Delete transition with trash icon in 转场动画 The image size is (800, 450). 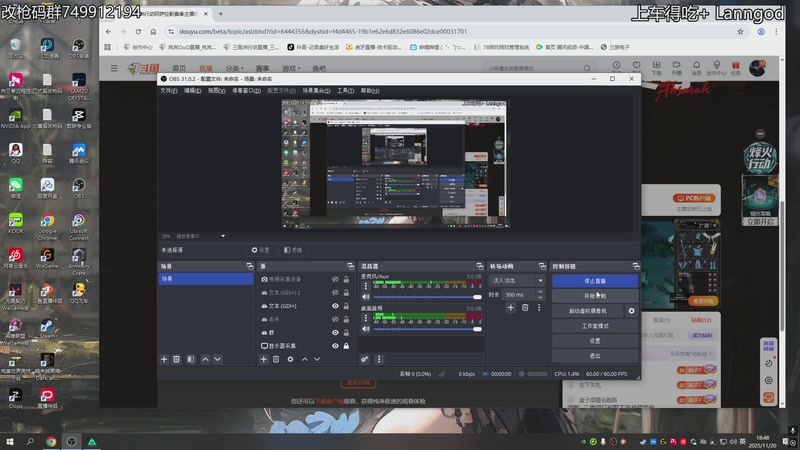(x=524, y=307)
